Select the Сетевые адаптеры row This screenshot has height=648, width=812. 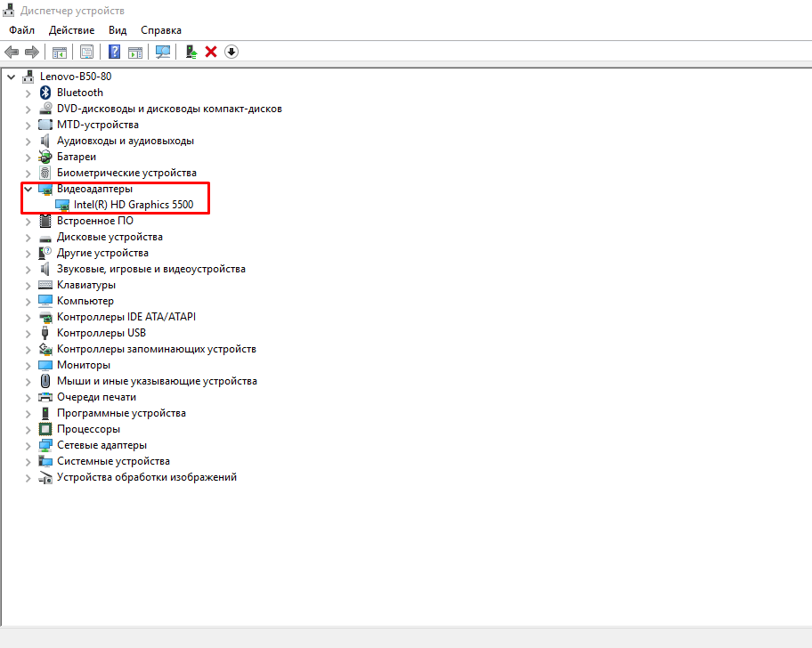[102, 446]
